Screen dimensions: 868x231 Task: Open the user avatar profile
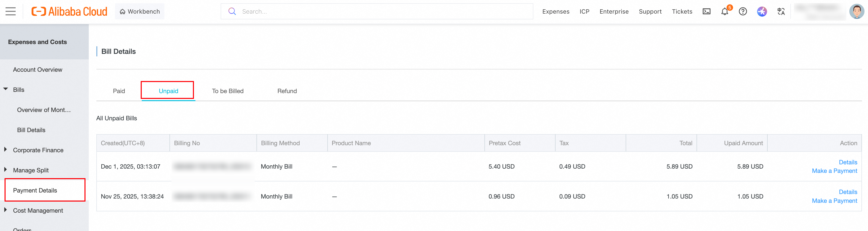(856, 11)
